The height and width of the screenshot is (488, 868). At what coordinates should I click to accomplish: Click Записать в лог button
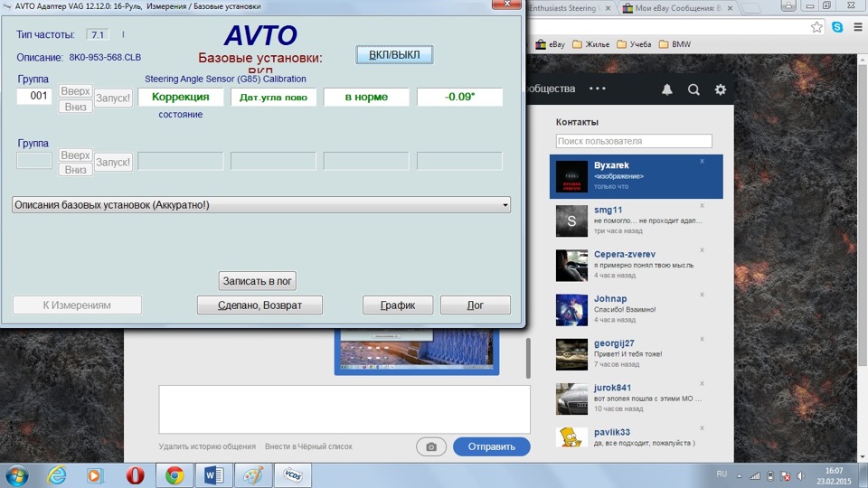[258, 281]
